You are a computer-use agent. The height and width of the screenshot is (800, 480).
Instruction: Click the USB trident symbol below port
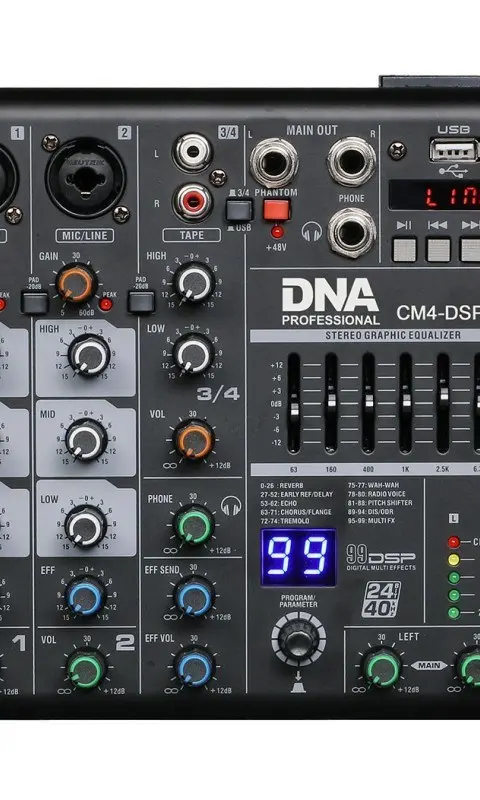pos(453,171)
